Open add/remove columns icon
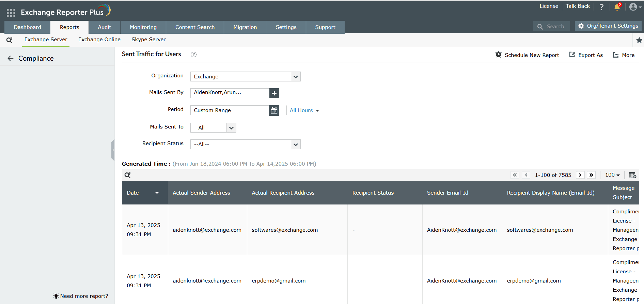The image size is (644, 304). [x=632, y=175]
